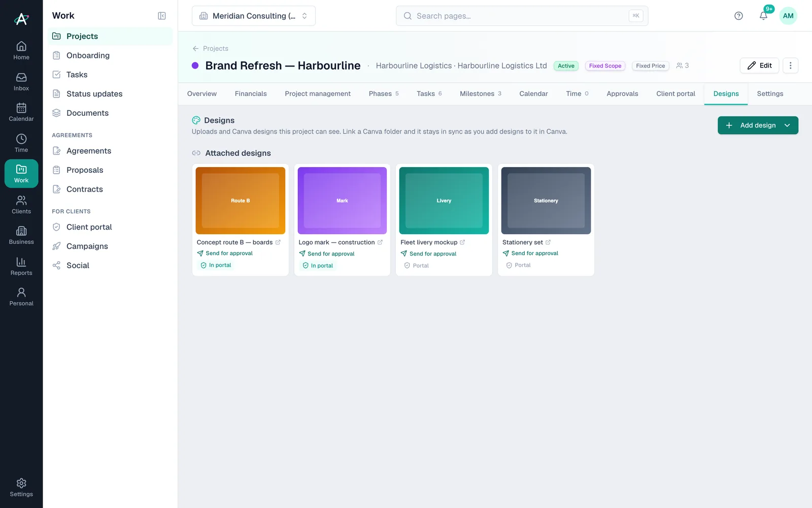Open Concept route B external link icon
812x508 pixels.
pyautogui.click(x=278, y=242)
